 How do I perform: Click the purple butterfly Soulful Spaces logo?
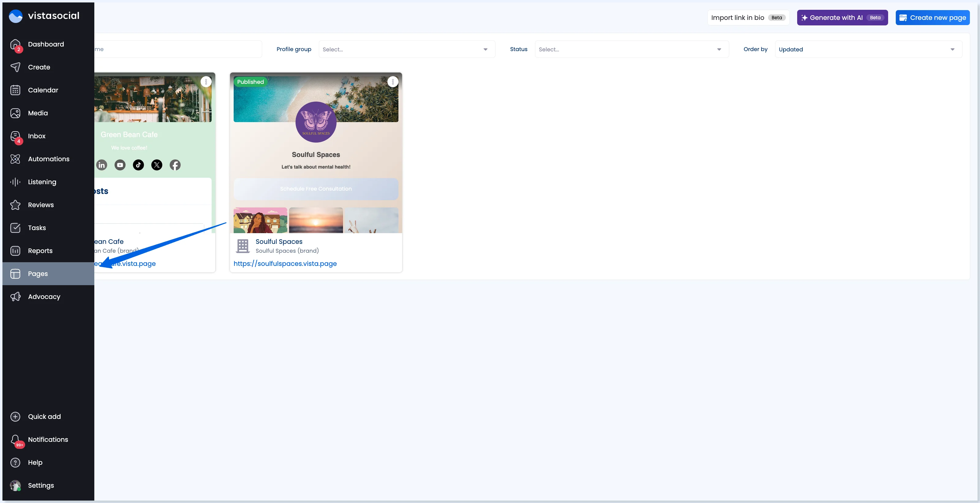[x=316, y=122]
